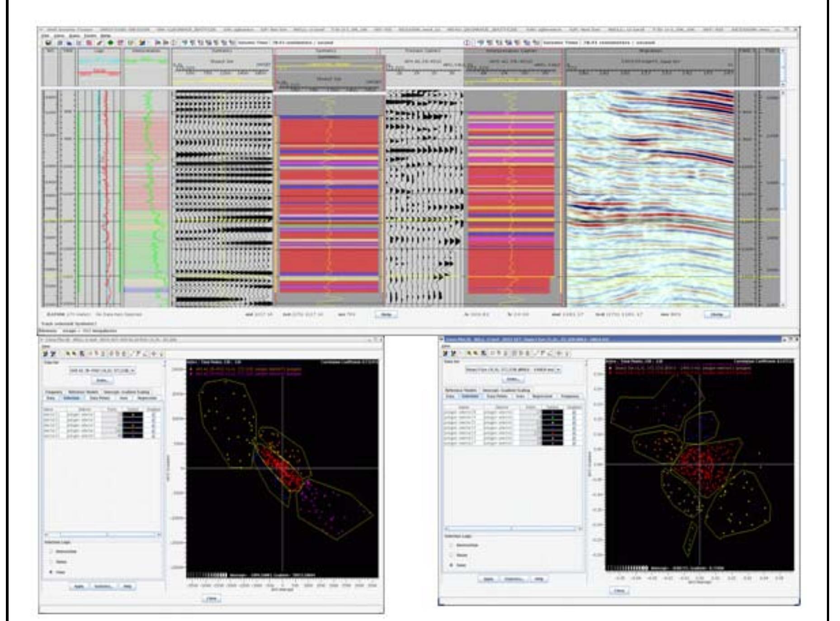
Task: Click Close button in right crossplot window
Action: click(x=619, y=591)
